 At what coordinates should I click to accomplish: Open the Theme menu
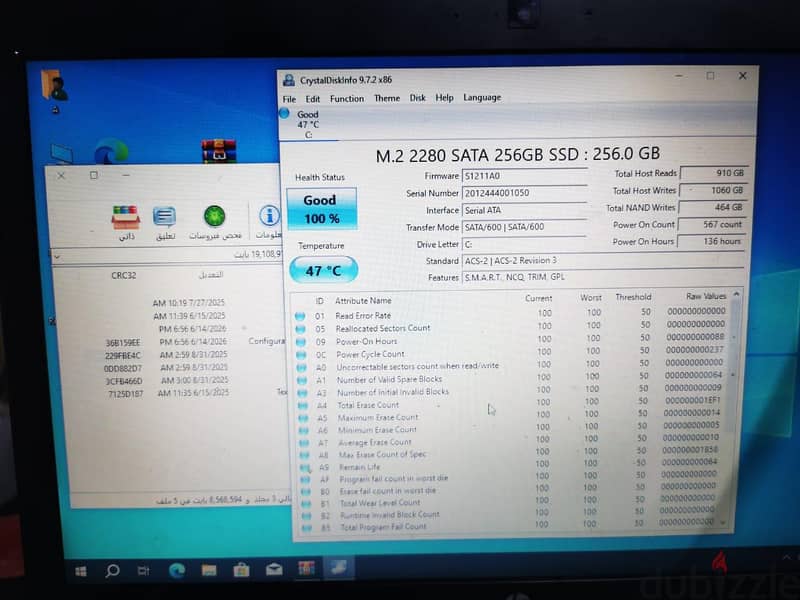pyautogui.click(x=387, y=98)
